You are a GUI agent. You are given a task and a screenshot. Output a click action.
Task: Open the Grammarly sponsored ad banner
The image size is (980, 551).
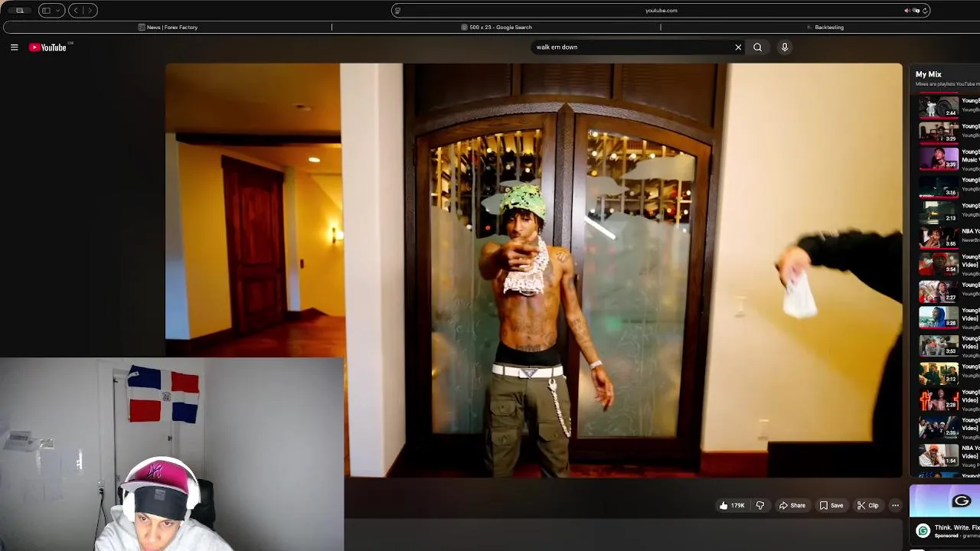[945, 502]
